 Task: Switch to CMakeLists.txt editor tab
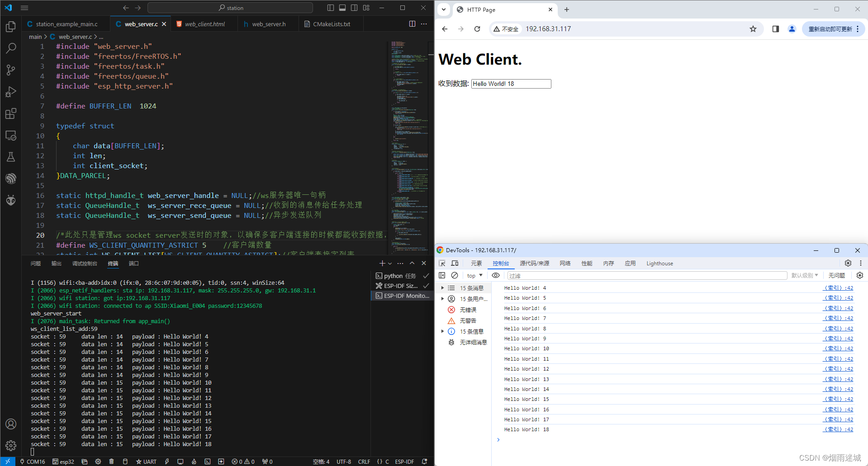point(331,24)
